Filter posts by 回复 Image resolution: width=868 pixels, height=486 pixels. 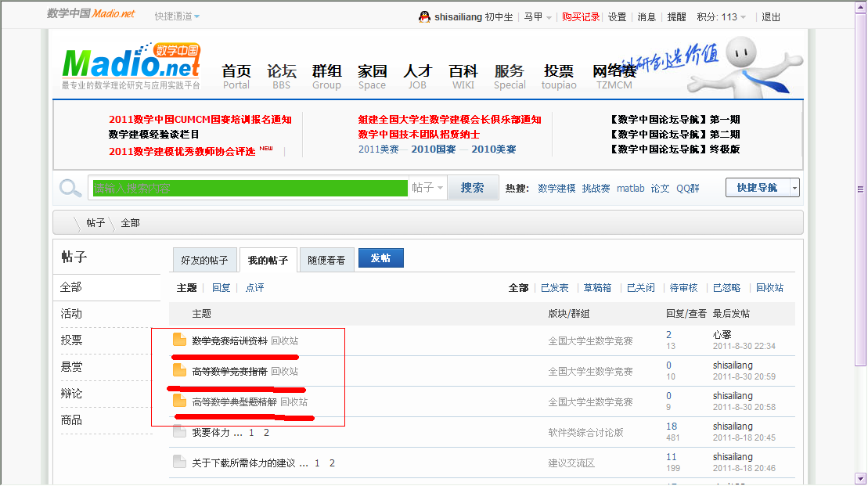(221, 288)
